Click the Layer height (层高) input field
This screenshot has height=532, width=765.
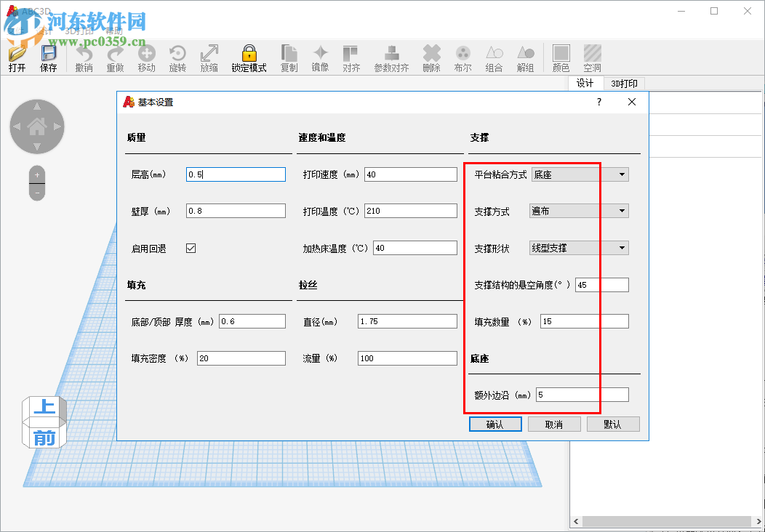[236, 174]
